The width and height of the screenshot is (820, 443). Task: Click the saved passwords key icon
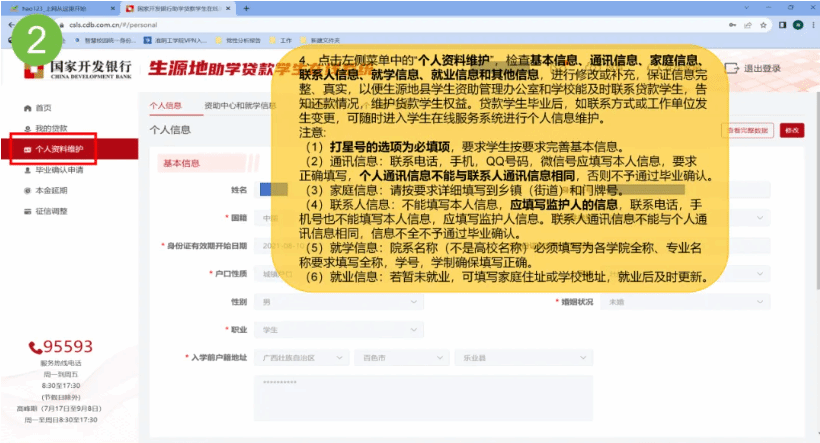(732, 25)
